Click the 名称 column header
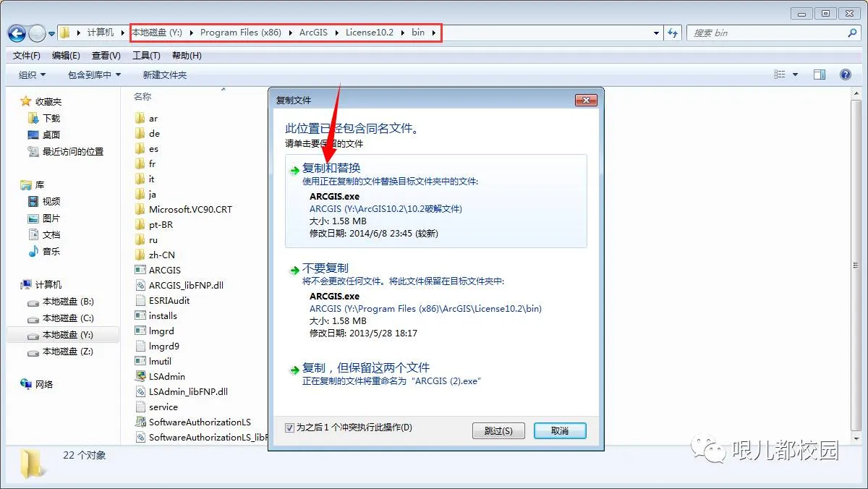 coord(142,96)
